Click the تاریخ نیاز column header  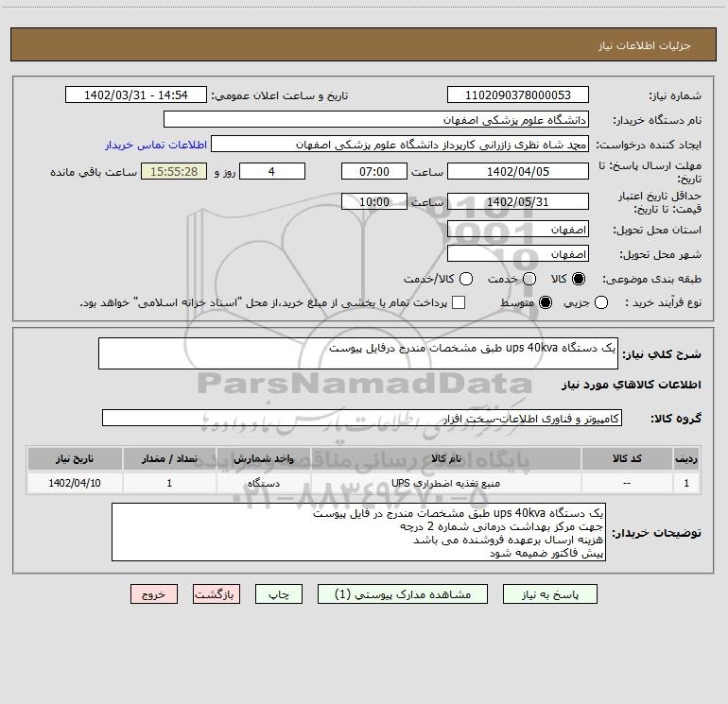tap(75, 458)
